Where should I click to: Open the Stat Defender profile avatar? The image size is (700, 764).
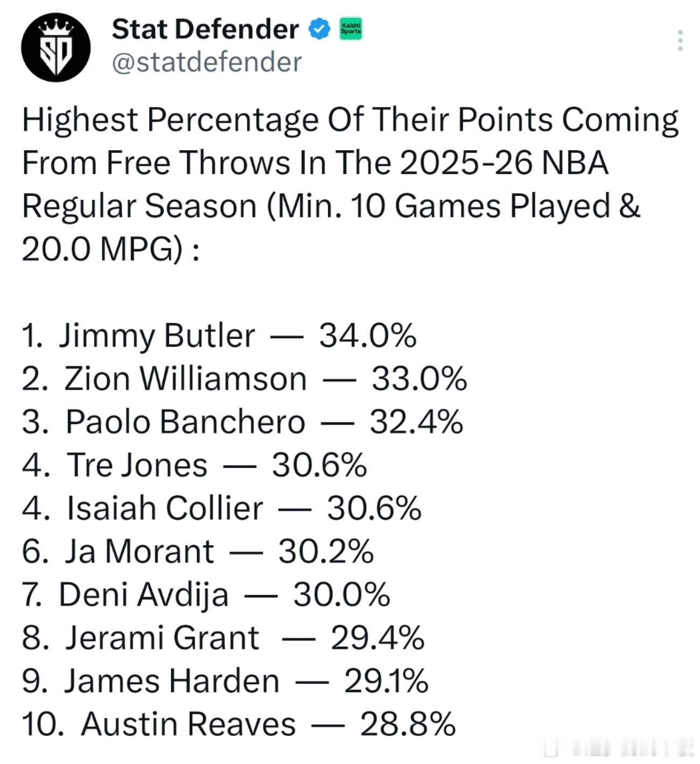point(55,47)
